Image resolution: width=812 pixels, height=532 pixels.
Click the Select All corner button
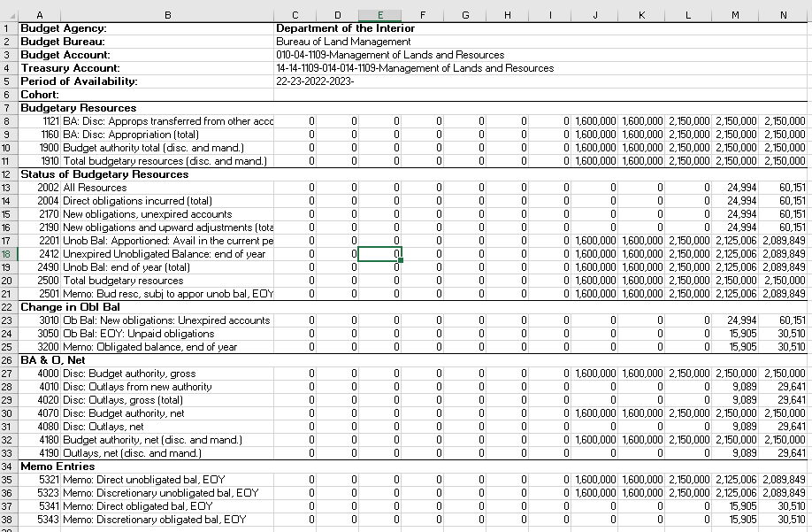9,16
